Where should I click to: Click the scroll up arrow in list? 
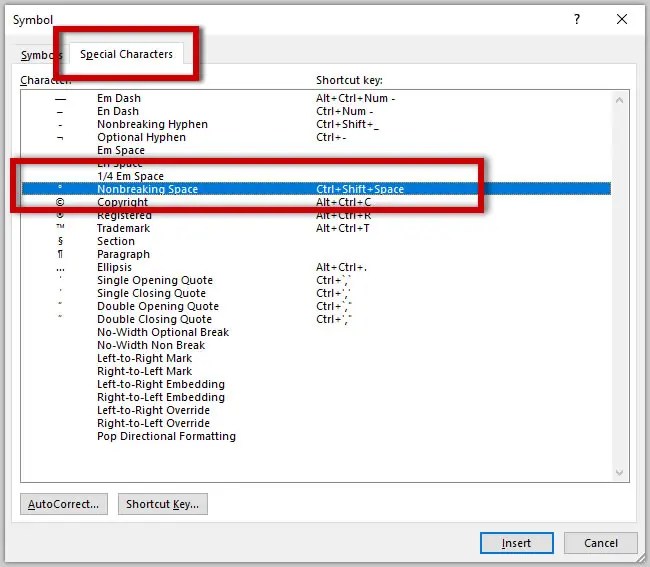click(619, 100)
